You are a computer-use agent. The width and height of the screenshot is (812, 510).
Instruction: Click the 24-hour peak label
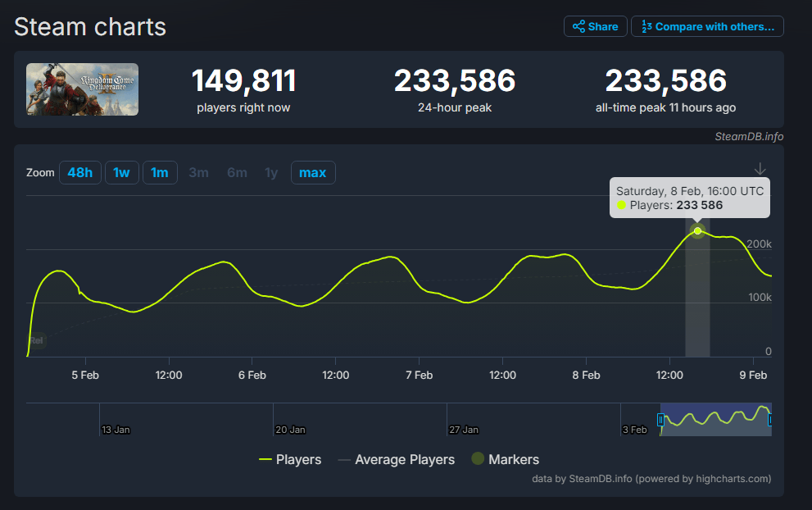pos(455,107)
